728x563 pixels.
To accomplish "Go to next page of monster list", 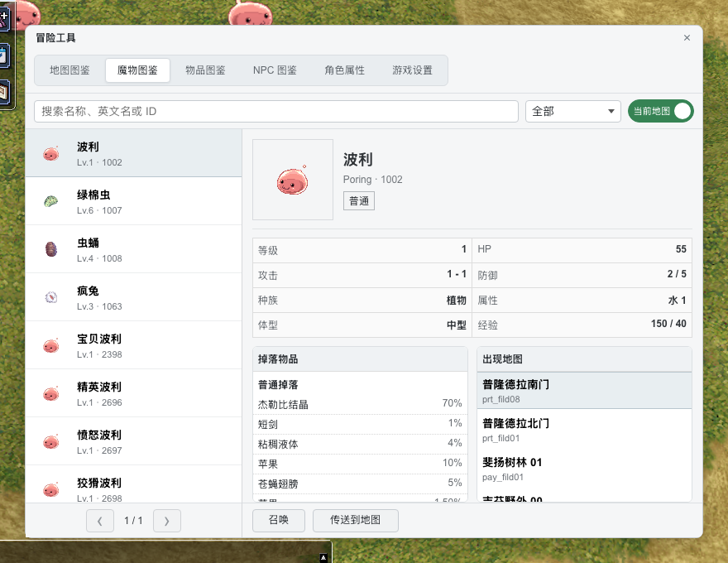I will point(166,521).
